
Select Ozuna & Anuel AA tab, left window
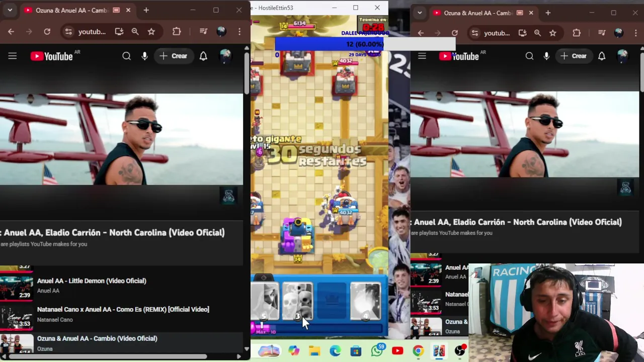[71, 10]
